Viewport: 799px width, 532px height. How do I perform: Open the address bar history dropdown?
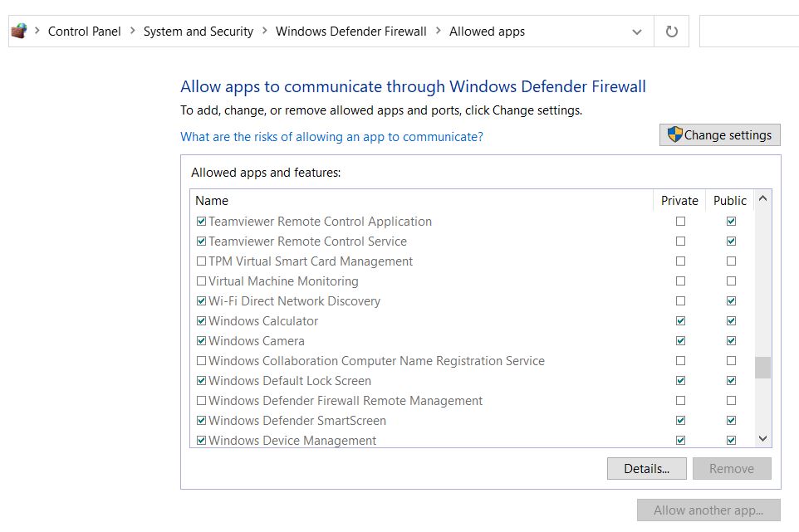point(636,32)
